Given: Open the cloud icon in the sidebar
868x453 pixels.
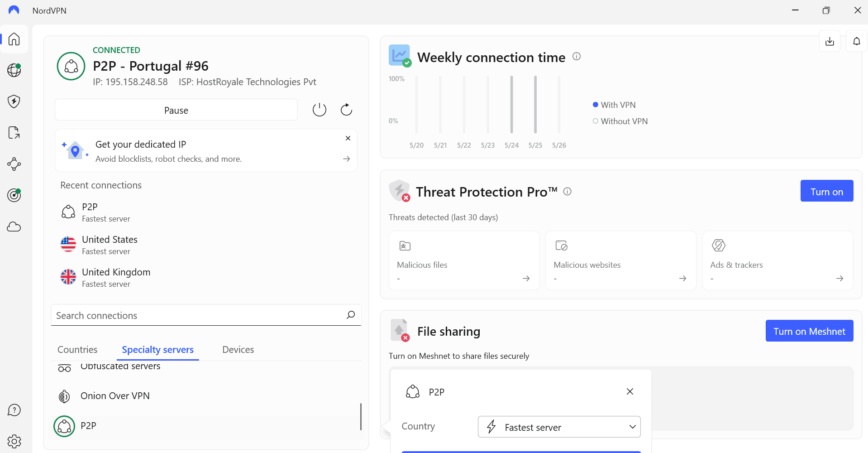Looking at the screenshot, I should click(x=14, y=226).
